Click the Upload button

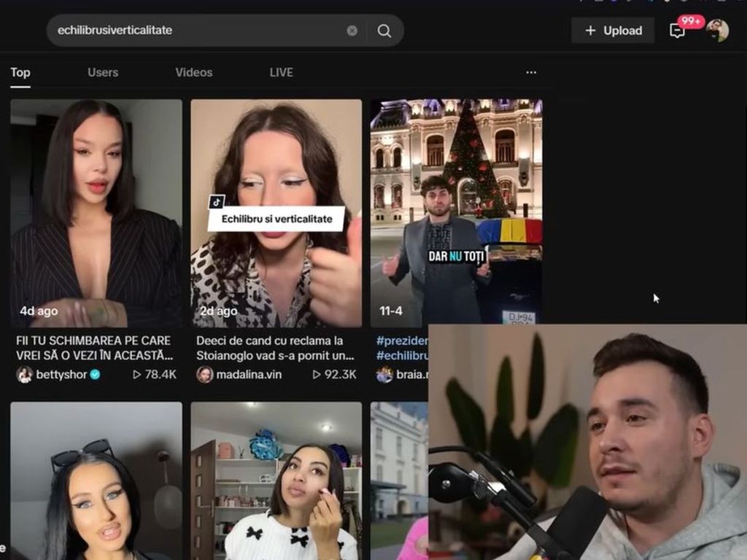click(x=613, y=31)
